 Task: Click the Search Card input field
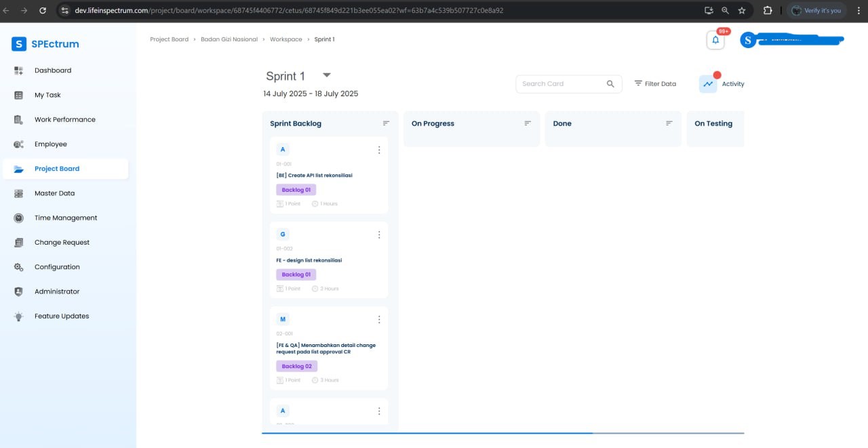[x=559, y=84]
